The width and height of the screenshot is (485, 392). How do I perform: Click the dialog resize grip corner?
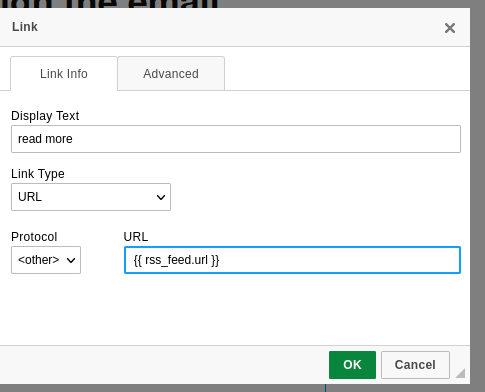460,373
